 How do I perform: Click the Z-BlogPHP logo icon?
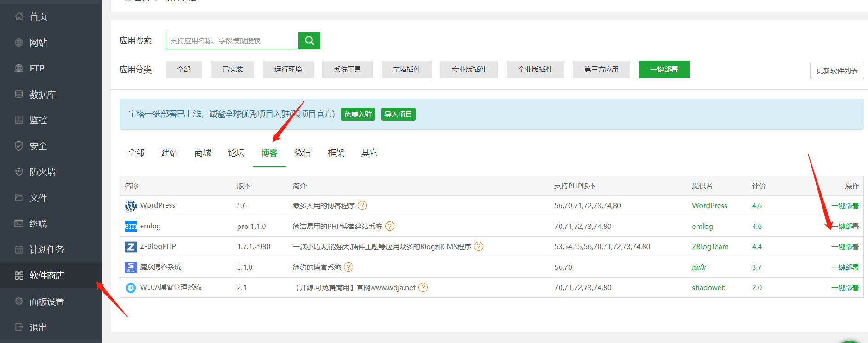[x=131, y=247]
